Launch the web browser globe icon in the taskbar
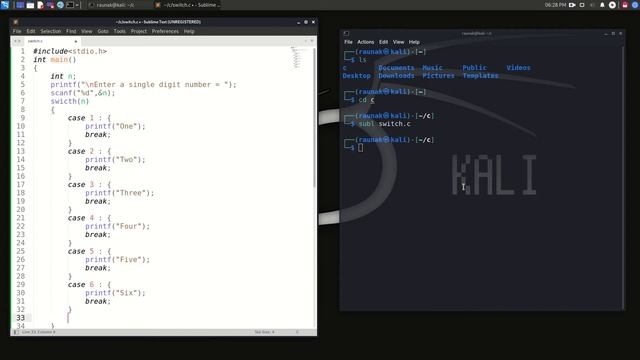Image resolution: width=640 pixels, height=360 pixels. [x=60, y=5]
